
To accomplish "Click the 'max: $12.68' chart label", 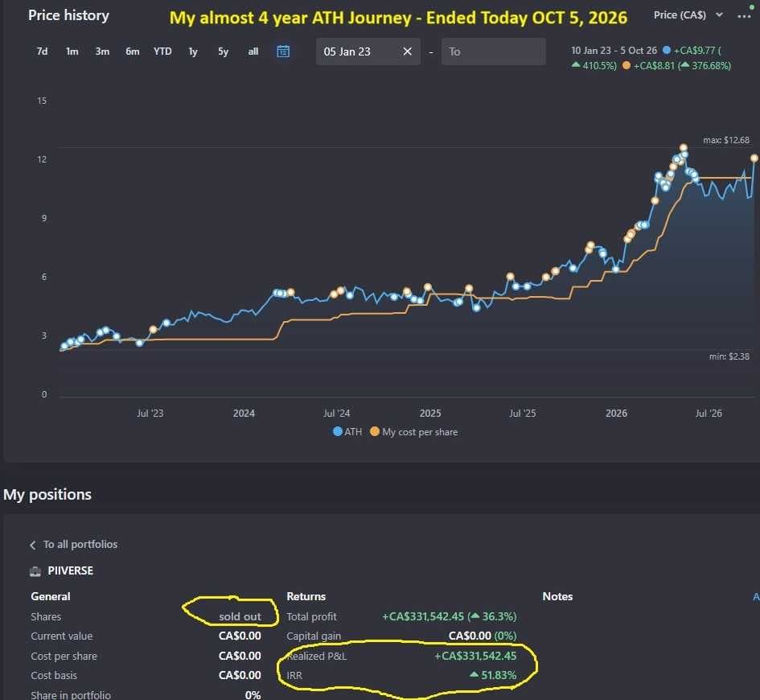I will tap(726, 140).
